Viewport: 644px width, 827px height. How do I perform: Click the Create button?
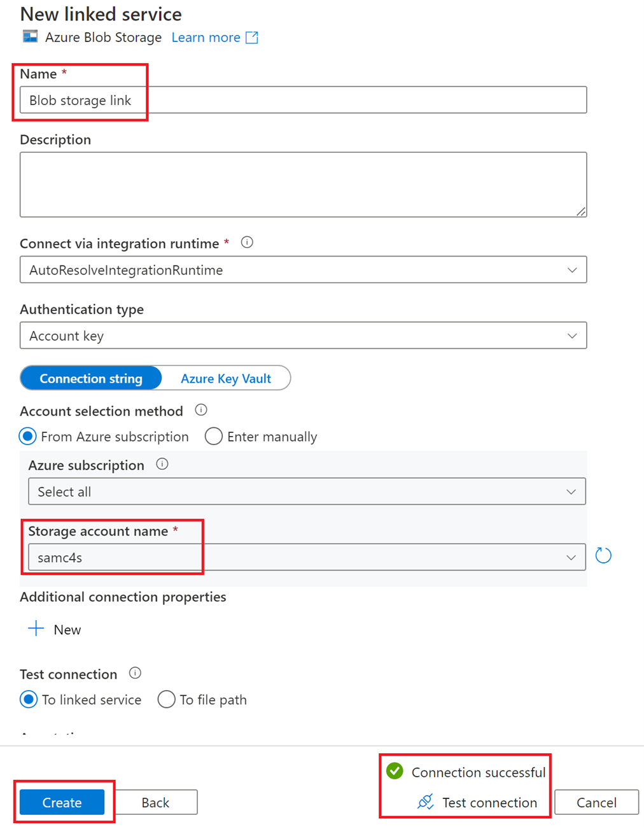(x=62, y=802)
